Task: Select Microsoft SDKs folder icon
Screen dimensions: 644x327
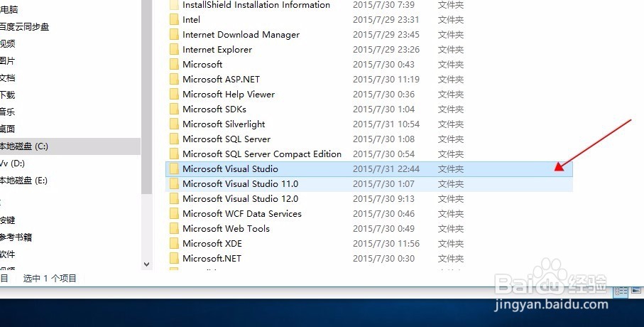Action: (174, 109)
